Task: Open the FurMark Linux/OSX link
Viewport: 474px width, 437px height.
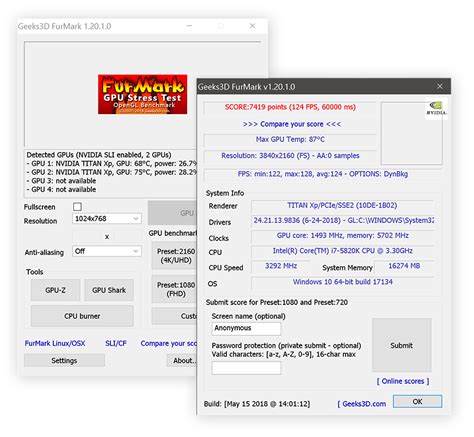Action: 55,343
